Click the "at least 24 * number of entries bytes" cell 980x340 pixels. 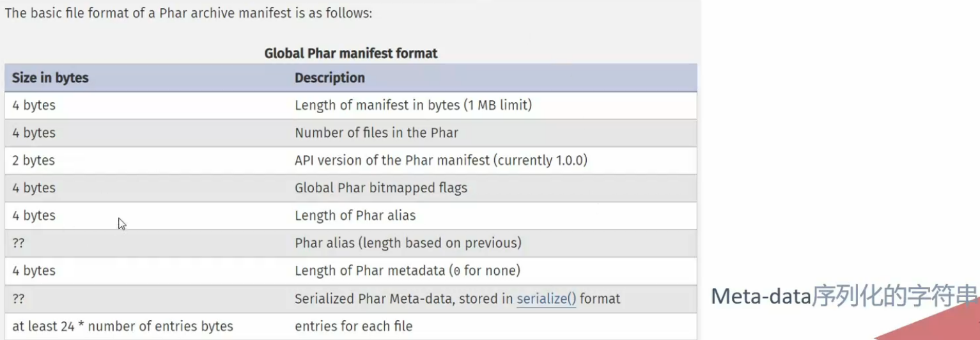[123, 326]
